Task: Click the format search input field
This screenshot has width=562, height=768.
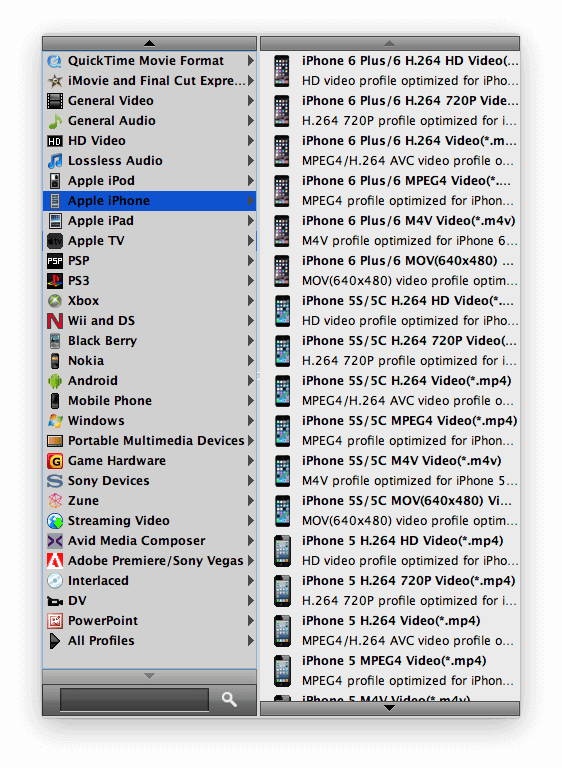Action: pyautogui.click(x=134, y=699)
